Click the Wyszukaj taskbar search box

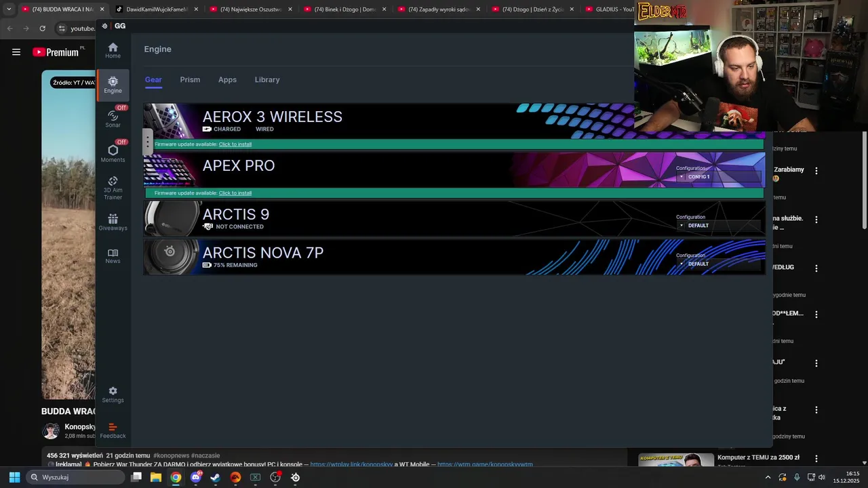[x=76, y=477]
